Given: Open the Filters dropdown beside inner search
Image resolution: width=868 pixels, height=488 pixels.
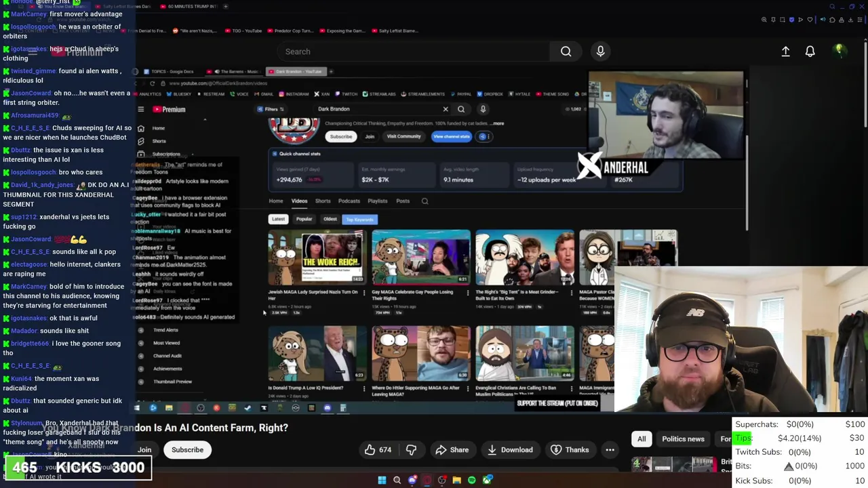Looking at the screenshot, I should coord(271,109).
